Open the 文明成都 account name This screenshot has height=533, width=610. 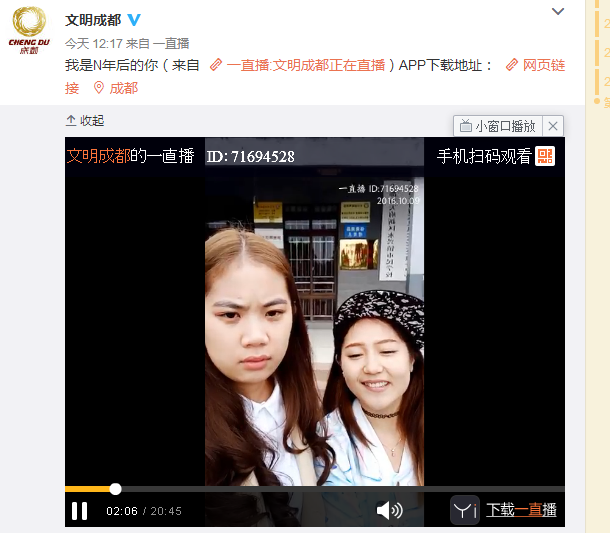click(93, 20)
